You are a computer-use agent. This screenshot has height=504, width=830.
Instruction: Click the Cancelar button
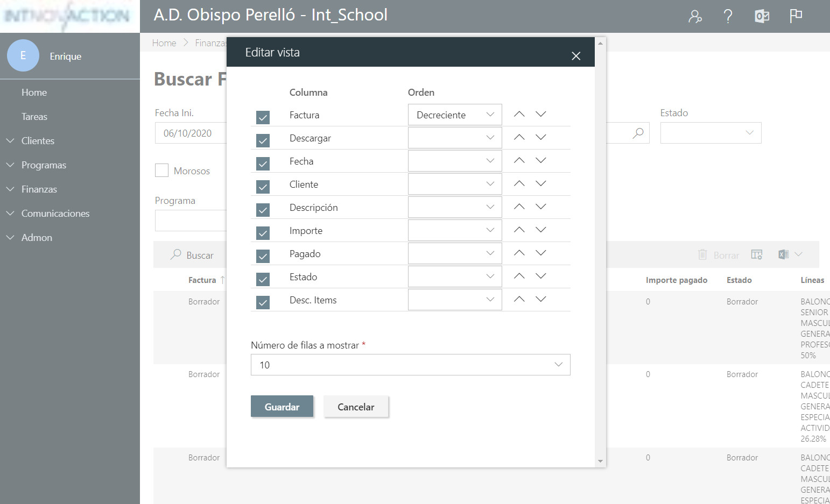(x=356, y=407)
